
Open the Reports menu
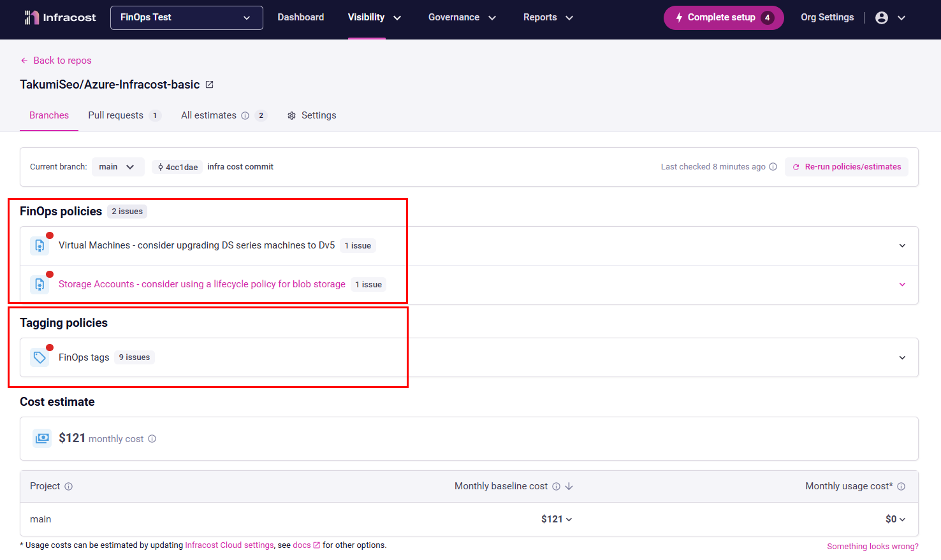[x=548, y=18]
